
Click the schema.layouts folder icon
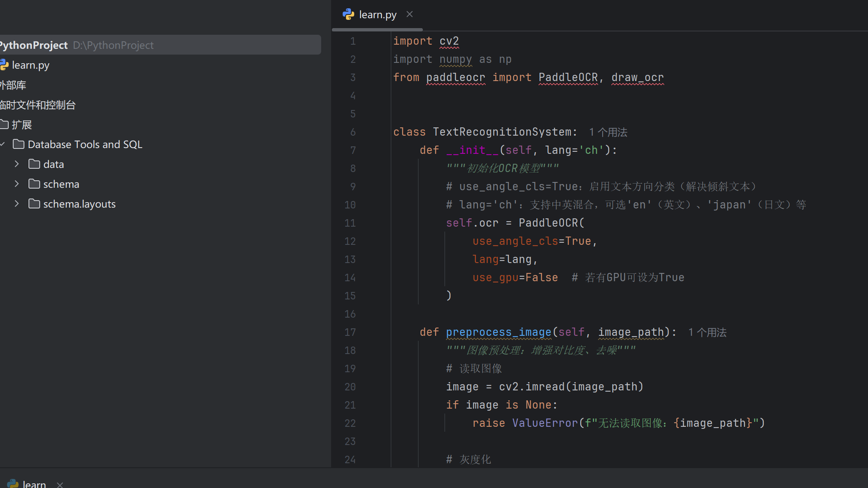pos(34,204)
